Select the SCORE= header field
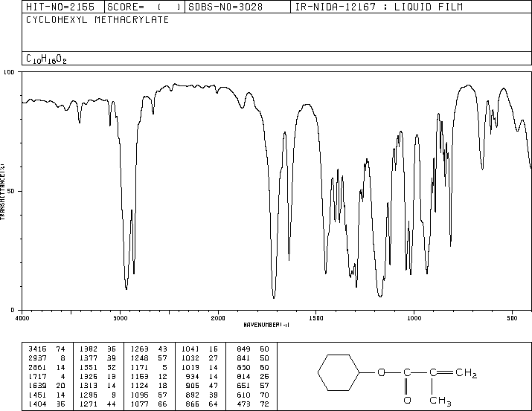The width and height of the screenshot is (532, 411). tap(144, 7)
